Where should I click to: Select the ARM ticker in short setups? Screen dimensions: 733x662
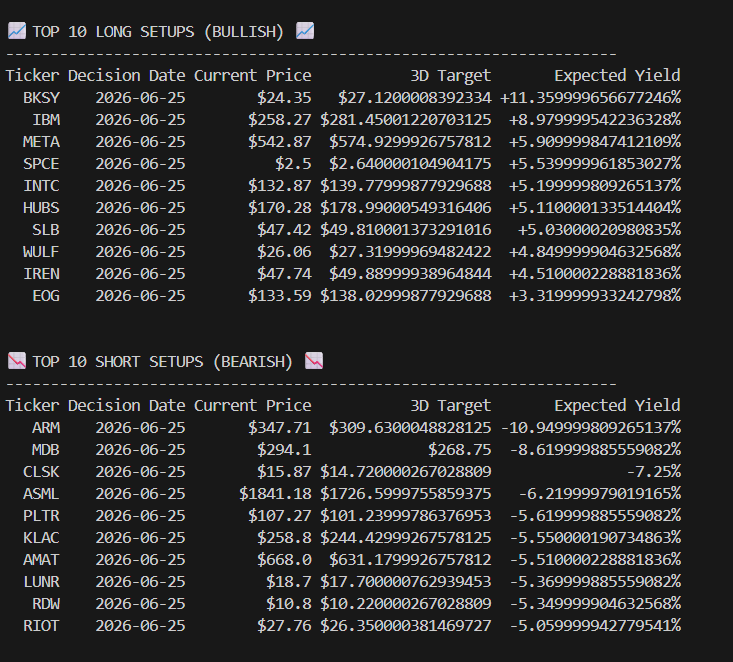click(46, 428)
